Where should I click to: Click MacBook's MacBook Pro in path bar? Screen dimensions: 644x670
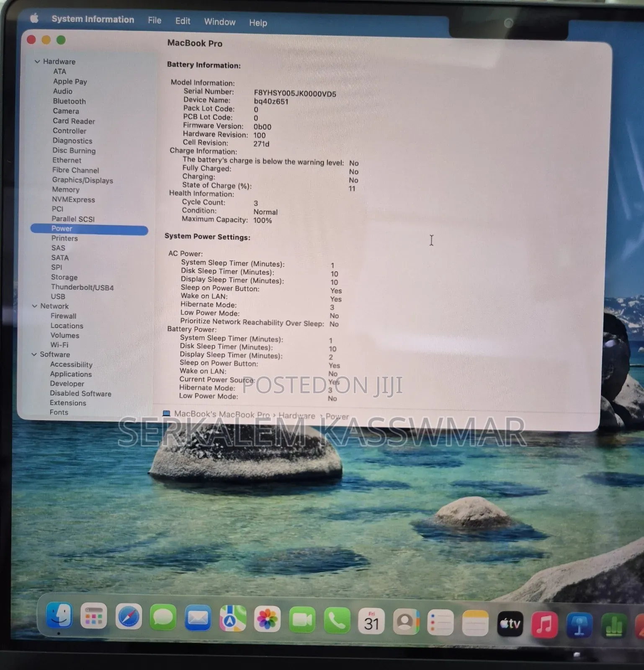[222, 414]
